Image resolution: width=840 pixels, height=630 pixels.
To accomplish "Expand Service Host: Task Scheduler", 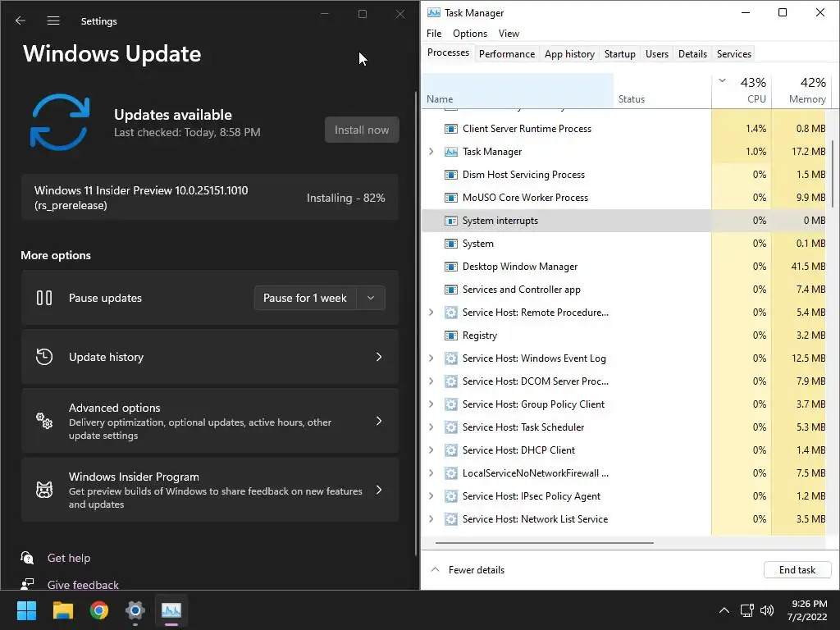I will click(431, 427).
